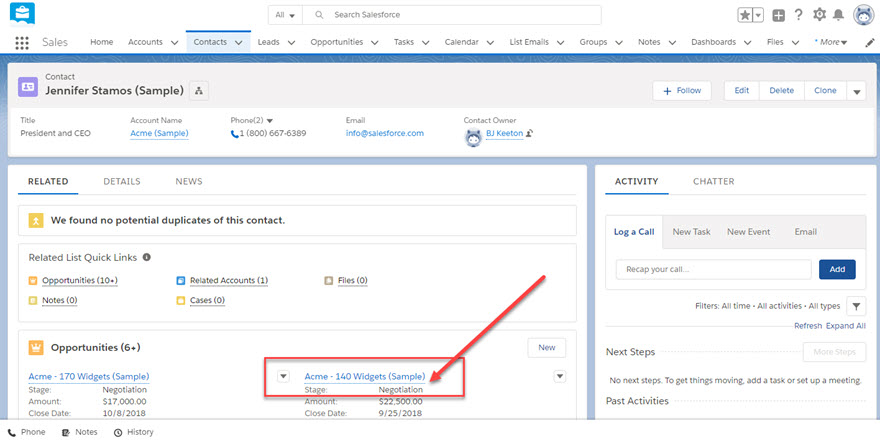Open the Acme - 140 Widgets opportunity link

(x=364, y=376)
